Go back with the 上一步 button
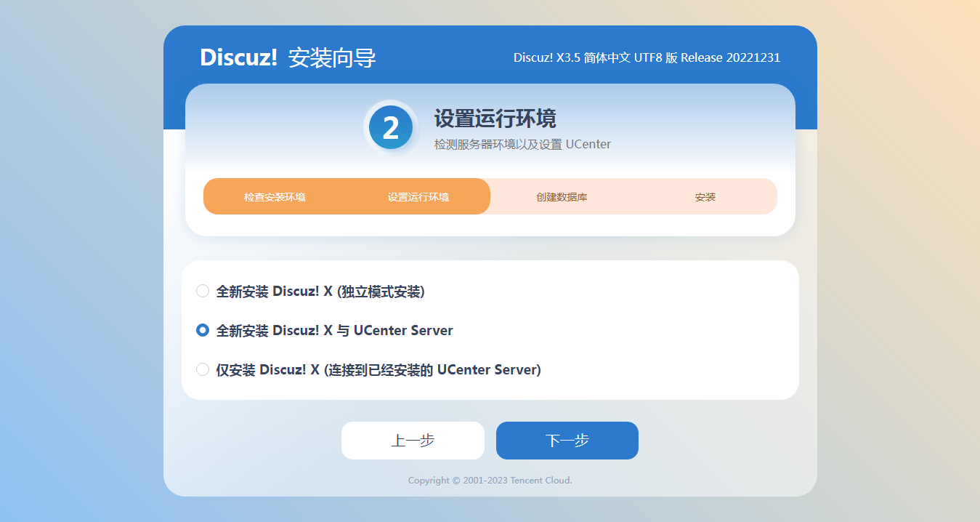Viewport: 980px width, 522px height. pyautogui.click(x=413, y=441)
